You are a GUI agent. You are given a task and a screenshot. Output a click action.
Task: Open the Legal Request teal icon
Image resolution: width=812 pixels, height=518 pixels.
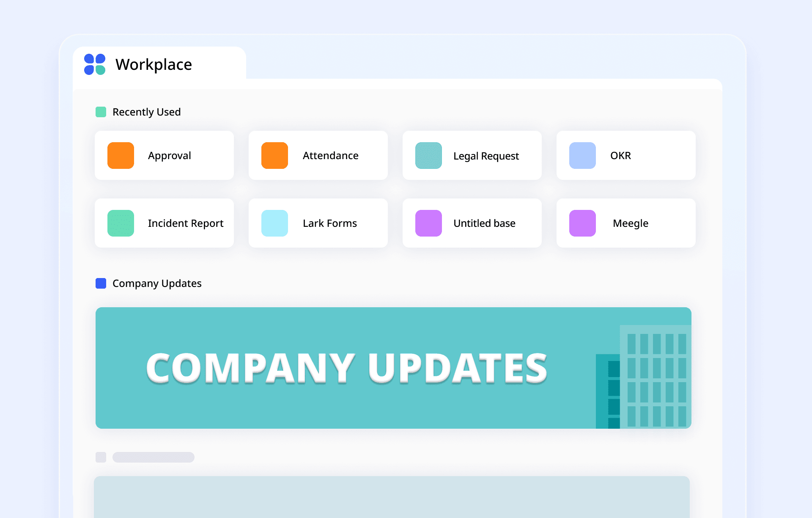[x=428, y=155]
